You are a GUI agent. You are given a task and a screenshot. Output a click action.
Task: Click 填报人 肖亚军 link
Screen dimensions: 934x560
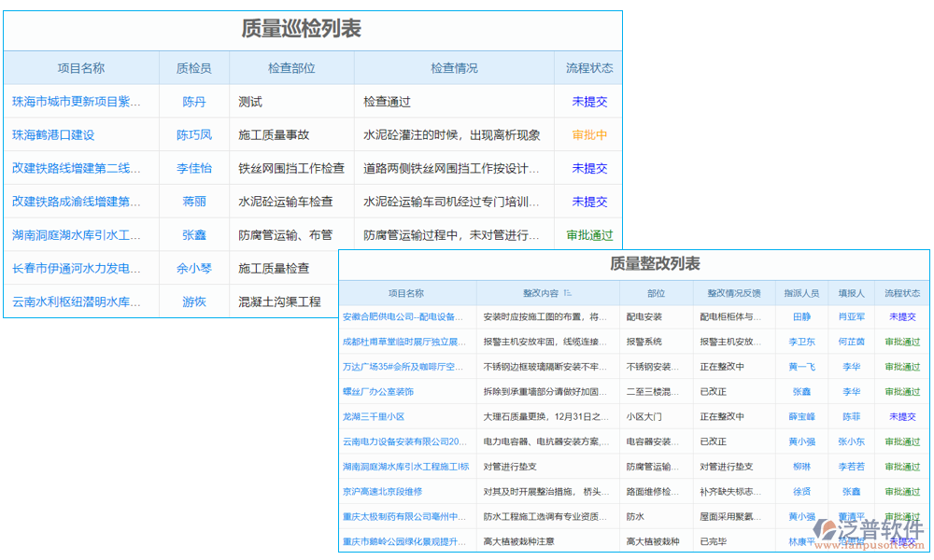pos(851,316)
